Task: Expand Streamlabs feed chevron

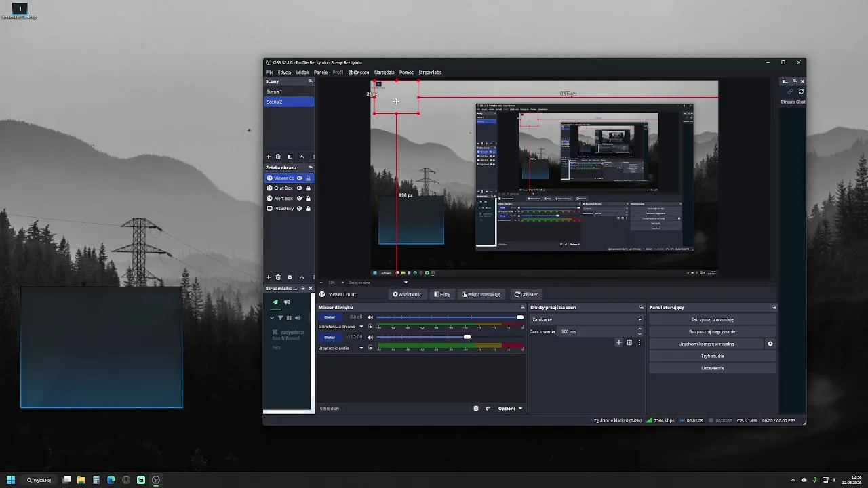Action: (273, 318)
